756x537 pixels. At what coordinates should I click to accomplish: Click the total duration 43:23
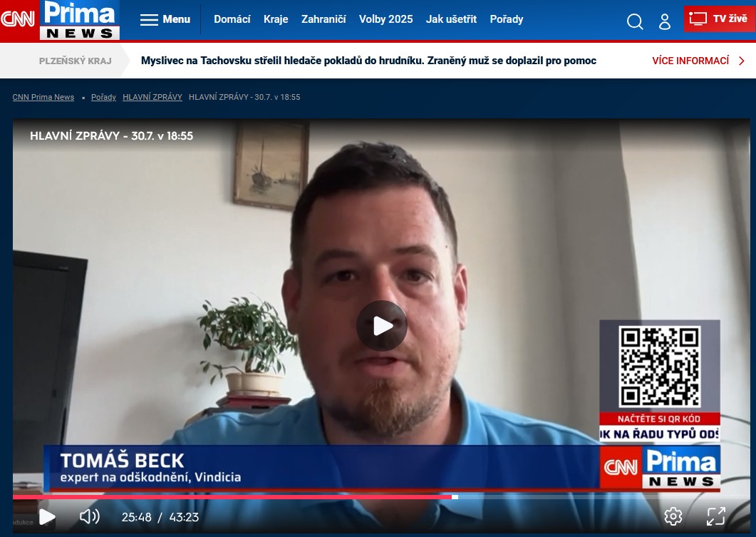point(184,517)
